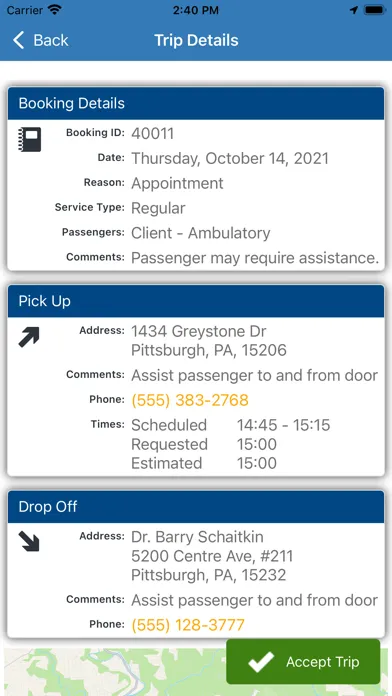
Task: Tap the Booking ID value 40011
Action: pos(153,134)
